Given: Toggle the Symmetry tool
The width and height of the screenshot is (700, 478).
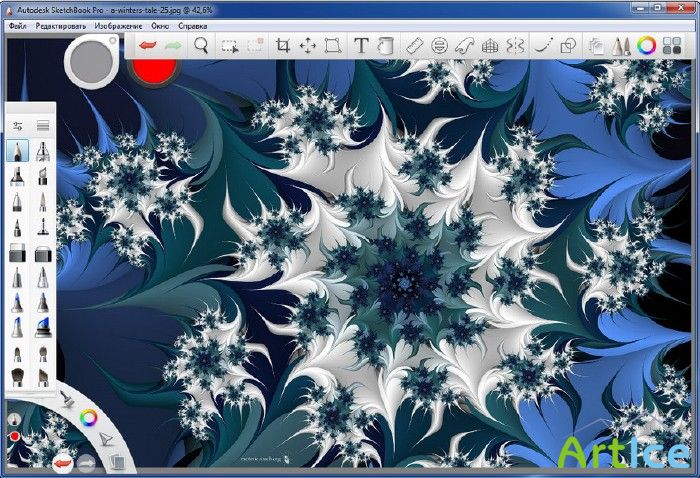Looking at the screenshot, I should [x=515, y=46].
